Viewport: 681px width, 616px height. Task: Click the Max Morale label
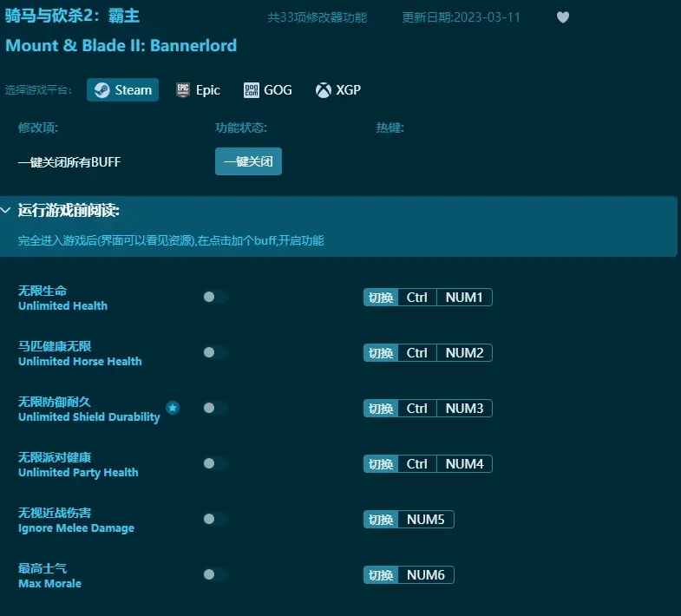pos(49,583)
